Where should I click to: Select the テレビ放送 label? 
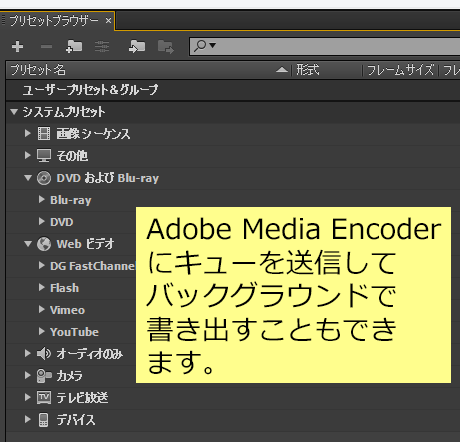point(82,398)
